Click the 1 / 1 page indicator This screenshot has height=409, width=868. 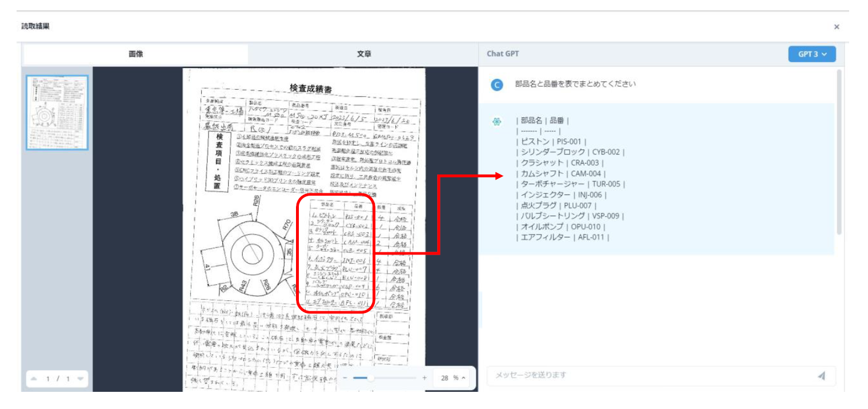tap(56, 378)
